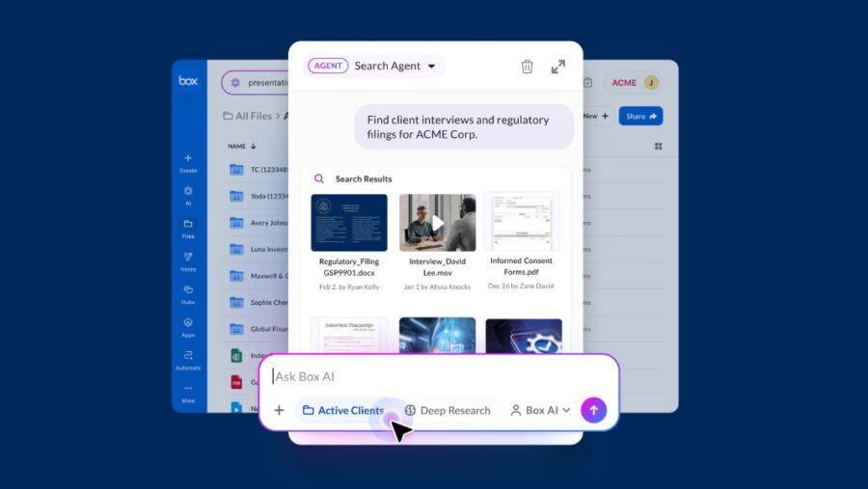Click the magnifier icon beside Search Results
The width and height of the screenshot is (868, 489).
319,178
